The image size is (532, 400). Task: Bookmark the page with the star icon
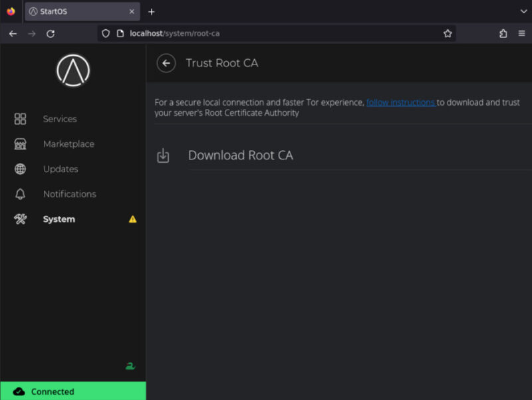click(448, 33)
